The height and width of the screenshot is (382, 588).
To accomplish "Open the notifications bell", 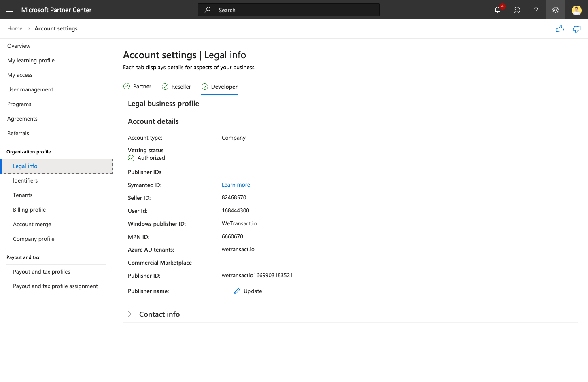I will pos(497,10).
